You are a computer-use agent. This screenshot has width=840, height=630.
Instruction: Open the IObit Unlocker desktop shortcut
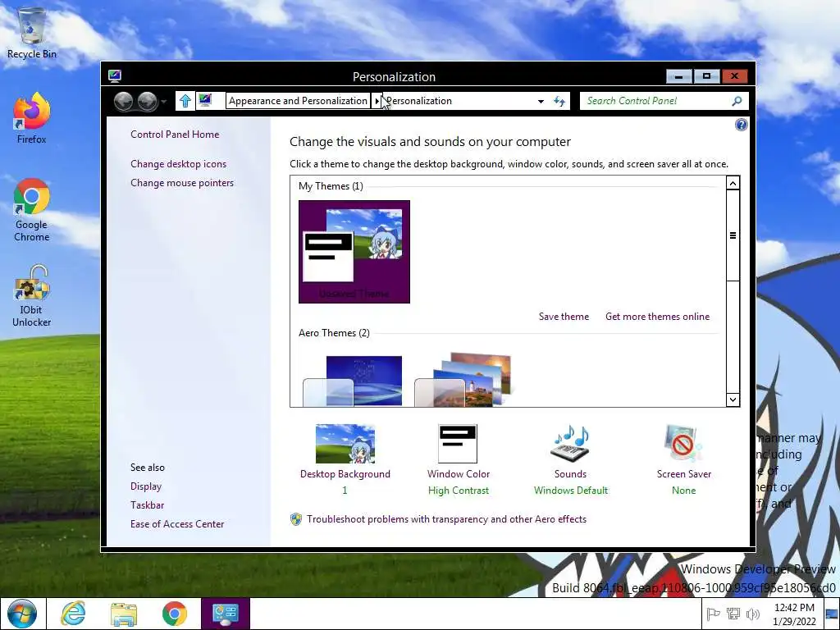(x=32, y=295)
